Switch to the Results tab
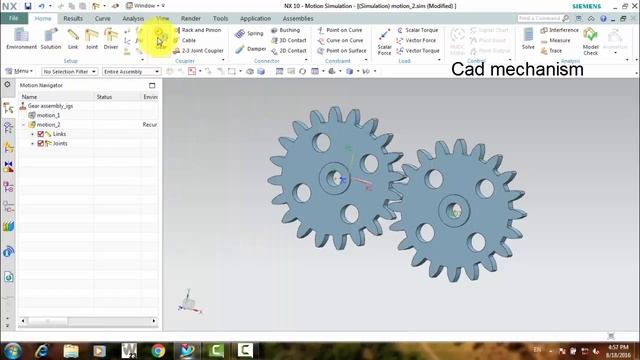 (73, 18)
